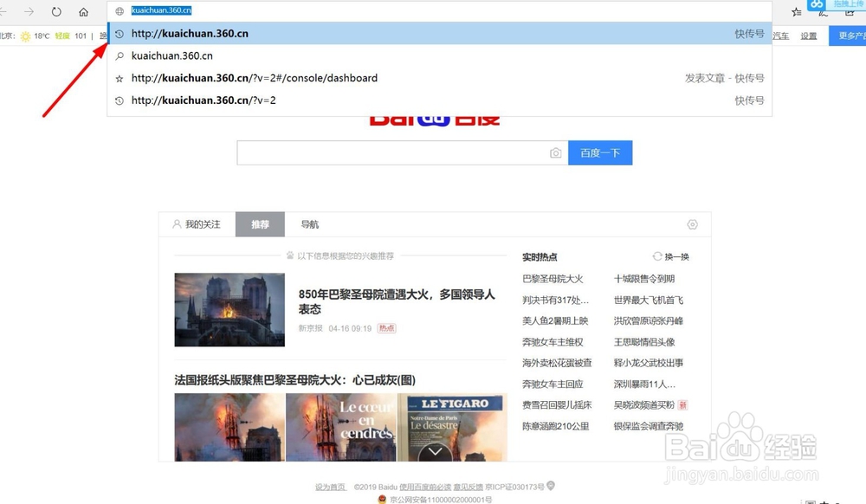Open hot topic 美人鱼2暑期上映

[555, 320]
